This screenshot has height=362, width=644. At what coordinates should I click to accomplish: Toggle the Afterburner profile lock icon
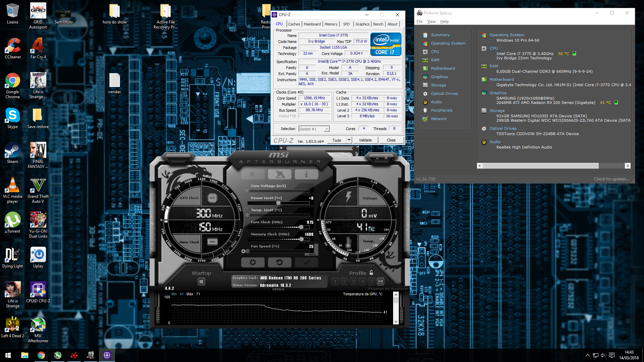[x=371, y=273]
